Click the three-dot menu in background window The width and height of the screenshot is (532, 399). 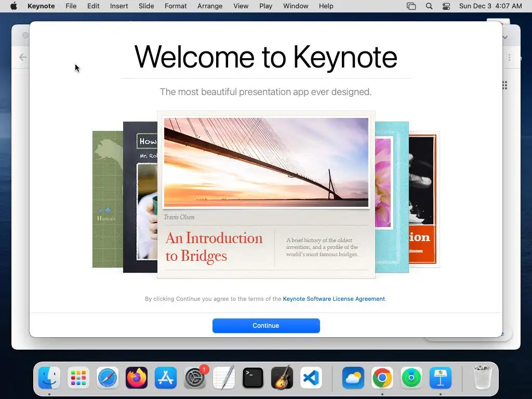click(x=509, y=57)
